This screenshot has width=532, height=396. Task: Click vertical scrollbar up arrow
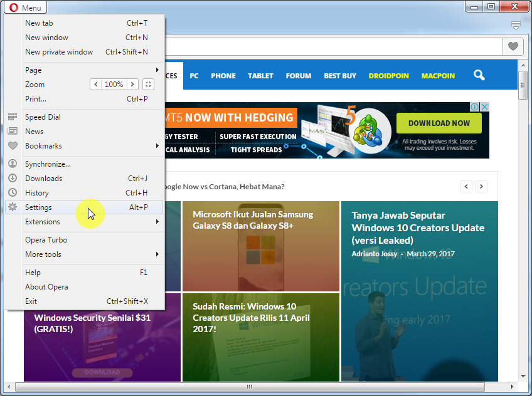[523, 65]
